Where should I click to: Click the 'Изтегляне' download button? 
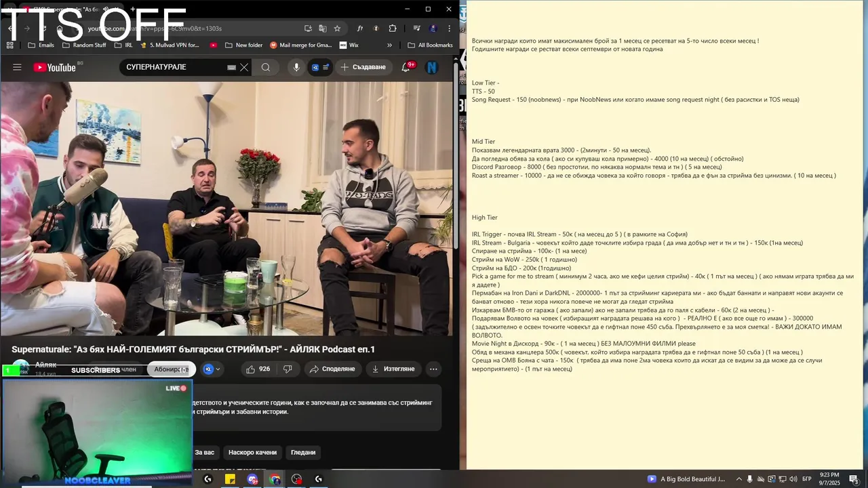393,369
